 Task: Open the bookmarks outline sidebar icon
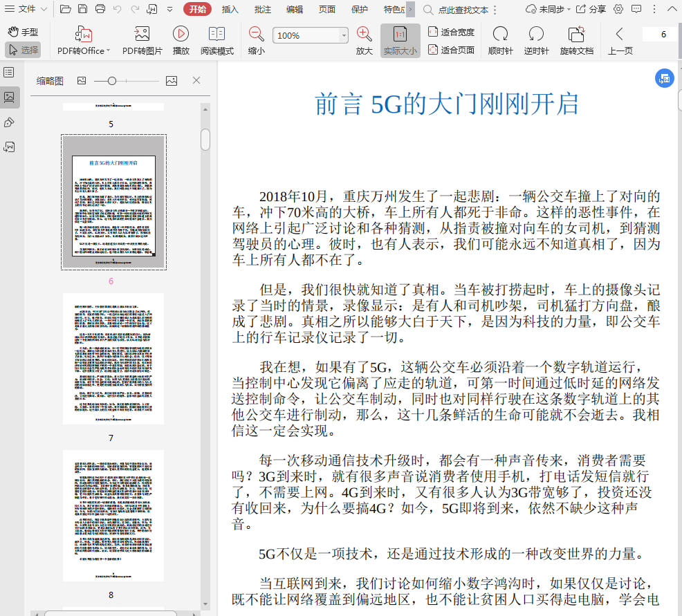pos(9,72)
